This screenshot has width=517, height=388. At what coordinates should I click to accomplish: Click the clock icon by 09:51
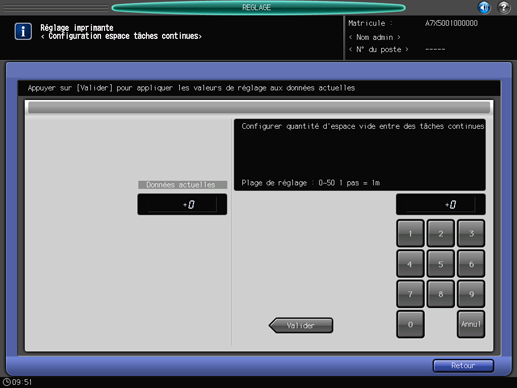click(x=6, y=382)
